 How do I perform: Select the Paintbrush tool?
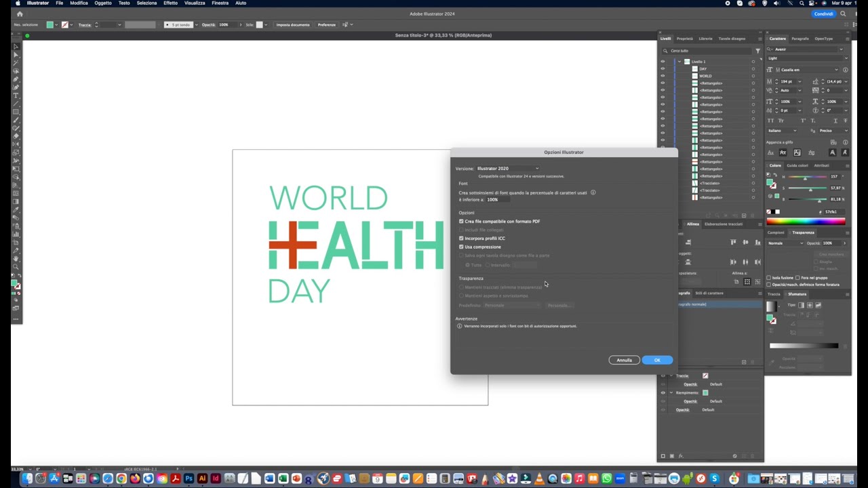click(x=16, y=120)
